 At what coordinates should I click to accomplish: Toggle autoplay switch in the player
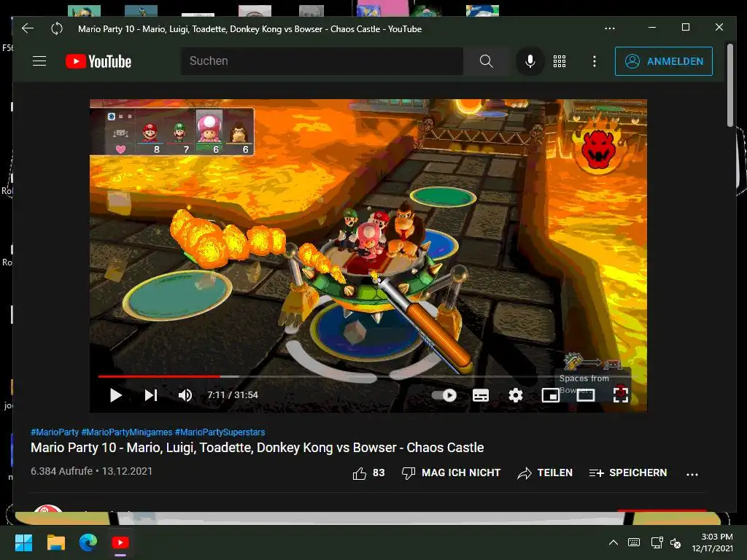444,395
